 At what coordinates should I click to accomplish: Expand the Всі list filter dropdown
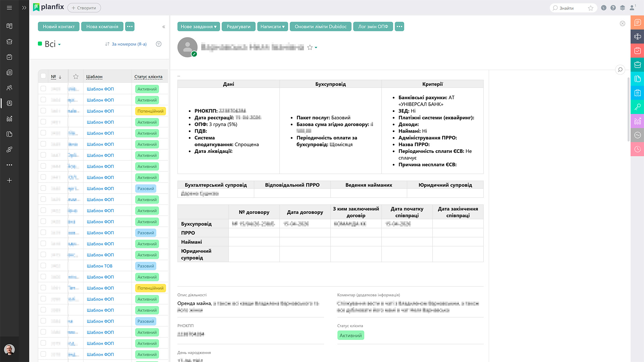(52, 44)
